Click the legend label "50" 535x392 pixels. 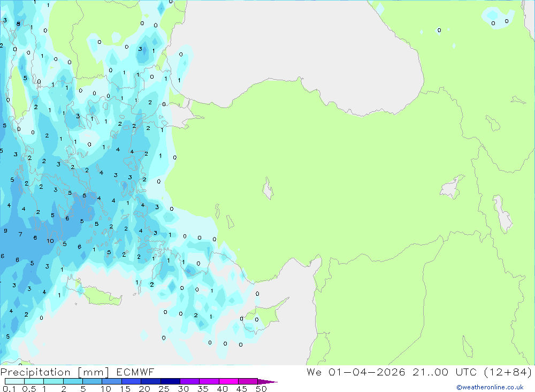pos(261,389)
